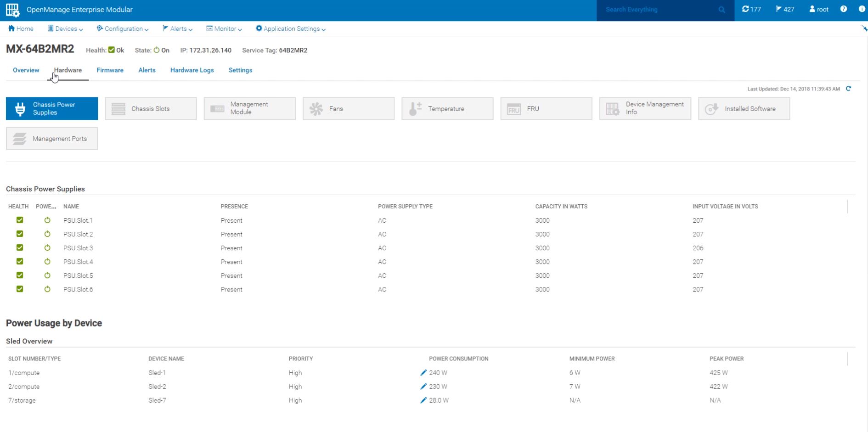Click the Search Everything input field

click(657, 10)
